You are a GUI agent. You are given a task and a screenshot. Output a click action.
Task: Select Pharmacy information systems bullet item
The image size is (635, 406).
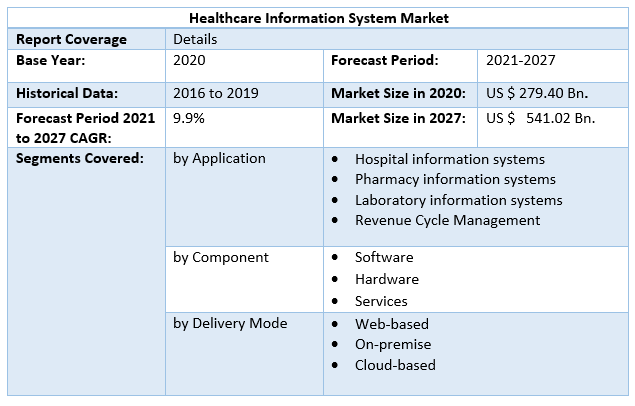(x=455, y=179)
